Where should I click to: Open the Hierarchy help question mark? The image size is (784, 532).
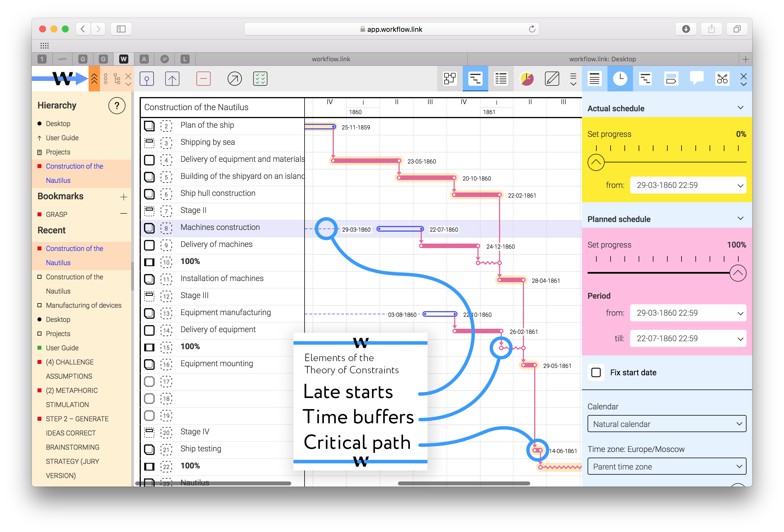click(117, 106)
